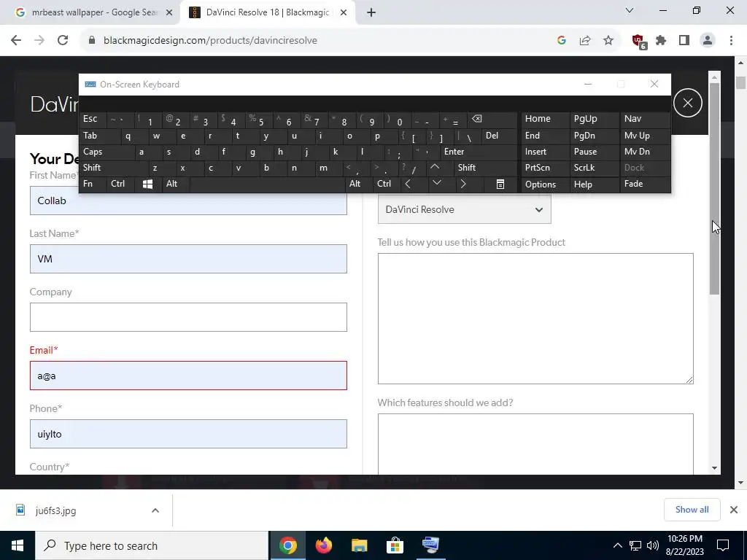Viewport: 747px width, 560px height.
Task: Expand the ju6fs3.jpg download options chevron
Action: click(155, 510)
